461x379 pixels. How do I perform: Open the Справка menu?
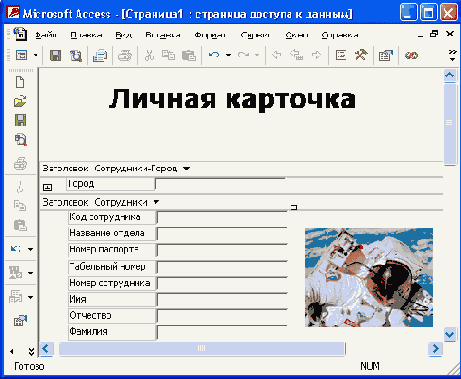(340, 35)
